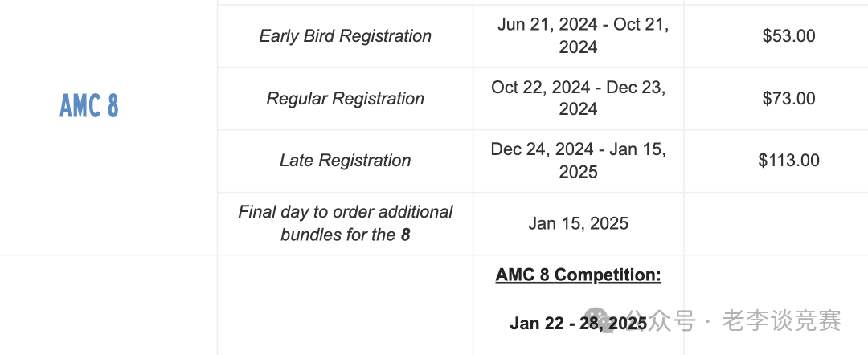The height and width of the screenshot is (355, 868).
Task: Click the 老李谈竞赛 watermark account name
Action: 782,320
